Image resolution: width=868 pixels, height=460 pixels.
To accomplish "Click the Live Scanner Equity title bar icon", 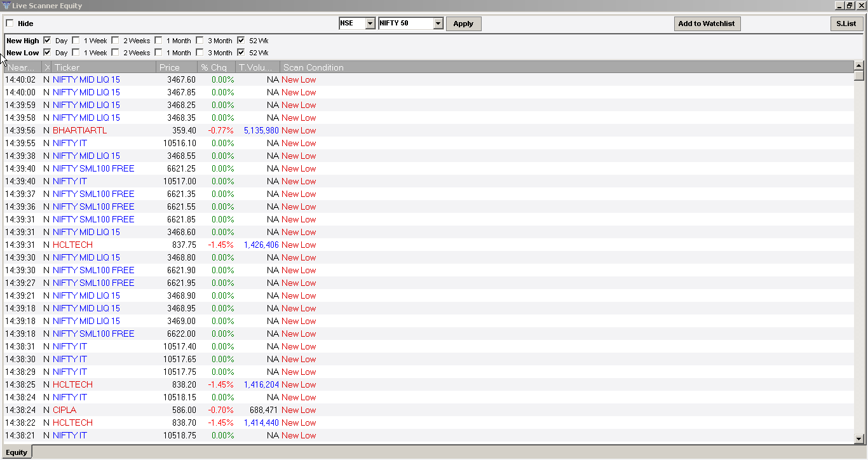I will (x=6, y=5).
